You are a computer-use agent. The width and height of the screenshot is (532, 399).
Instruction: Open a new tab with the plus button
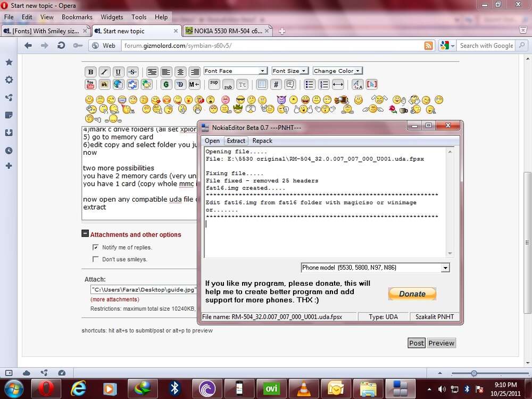point(281,31)
